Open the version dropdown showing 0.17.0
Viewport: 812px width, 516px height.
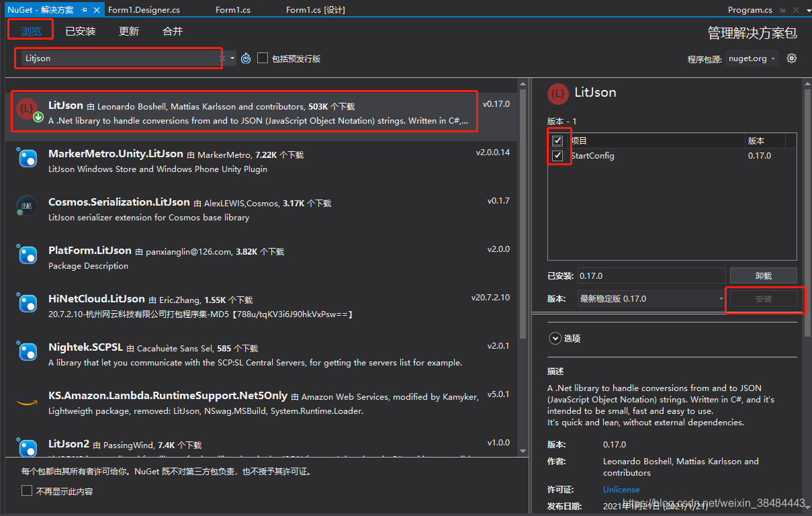651,298
